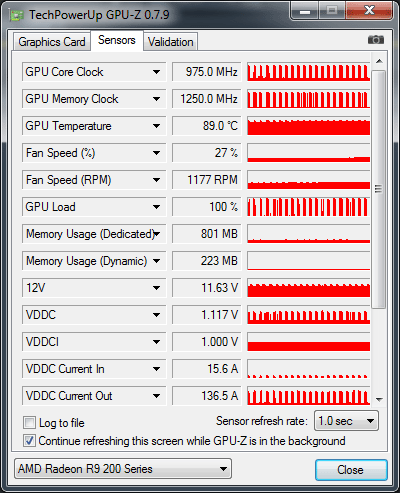Open the Sensor refresh rate combo box
The height and width of the screenshot is (493, 400).
click(x=346, y=421)
